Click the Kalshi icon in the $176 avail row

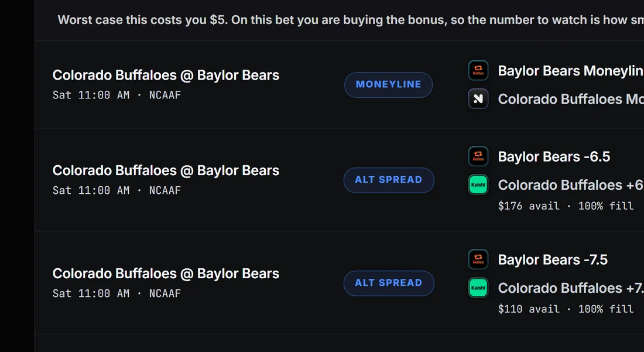[478, 184]
